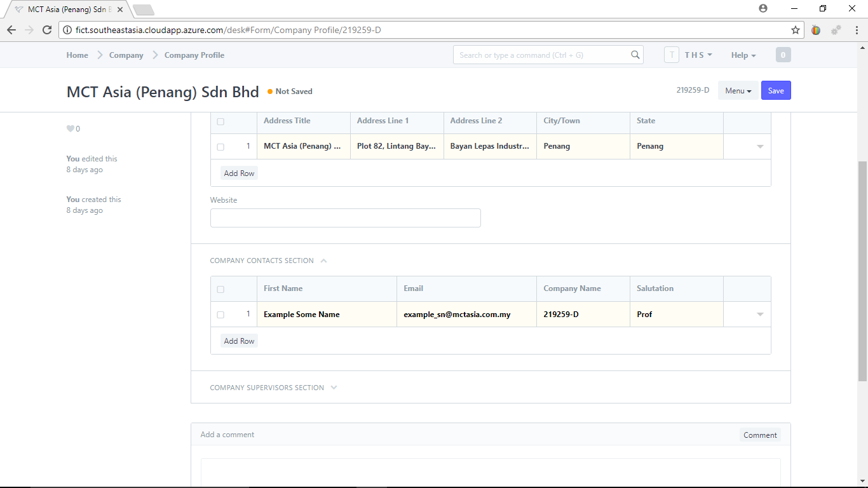
Task: Select all rows in address table
Action: (220, 121)
